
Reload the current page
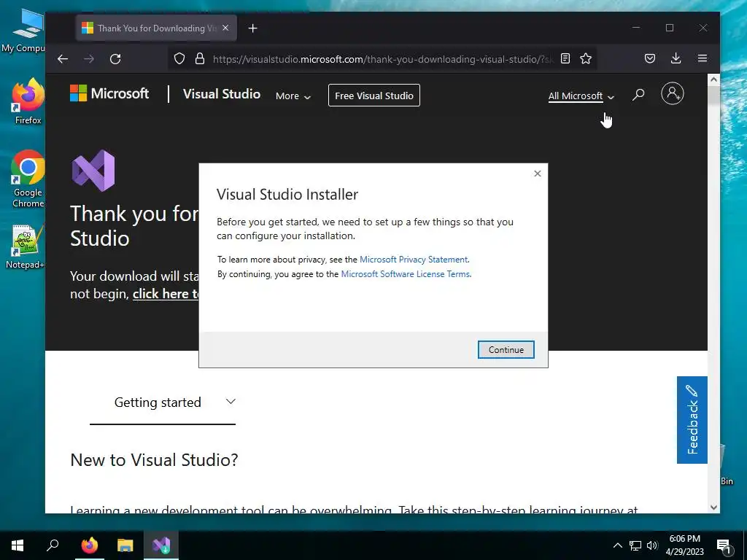[x=115, y=59]
